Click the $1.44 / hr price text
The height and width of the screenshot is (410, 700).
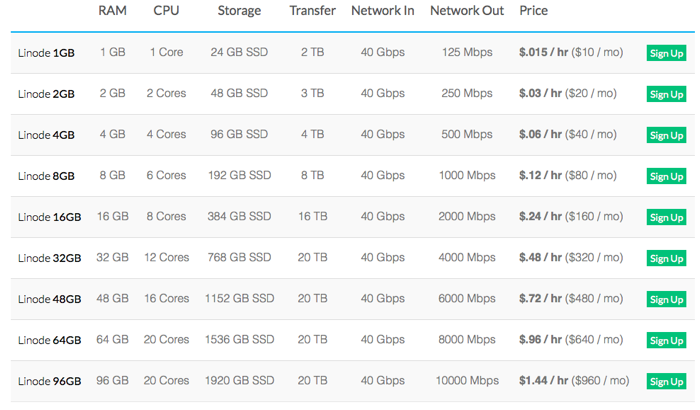click(x=543, y=381)
